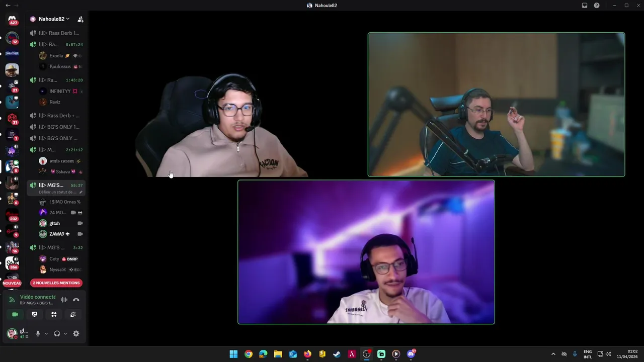Open the server icon with 232 badge

(12, 215)
